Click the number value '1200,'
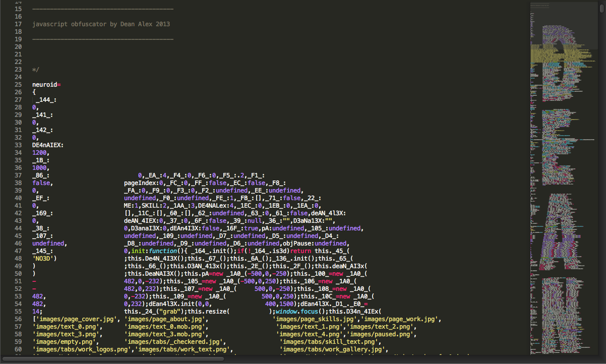The height and width of the screenshot is (364, 606). point(41,152)
